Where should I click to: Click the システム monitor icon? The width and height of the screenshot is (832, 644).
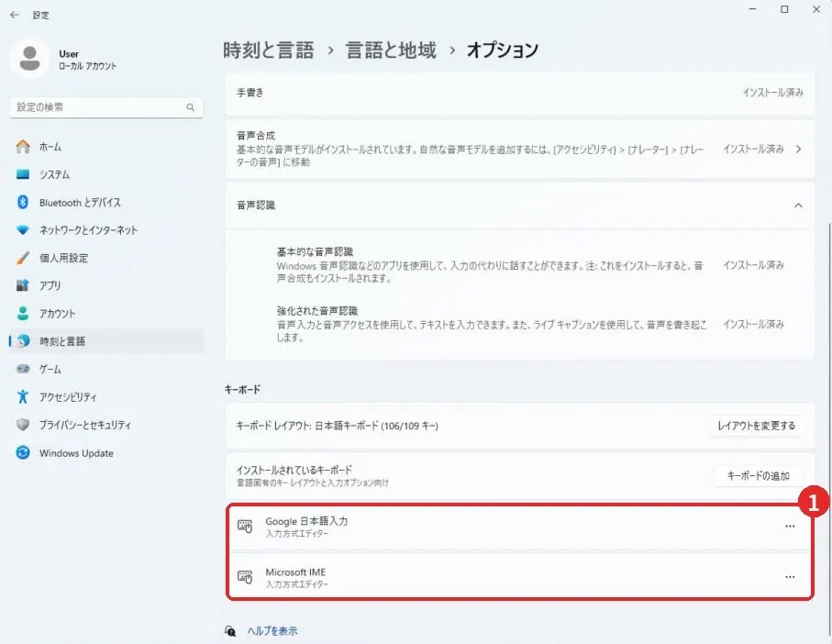point(23,174)
